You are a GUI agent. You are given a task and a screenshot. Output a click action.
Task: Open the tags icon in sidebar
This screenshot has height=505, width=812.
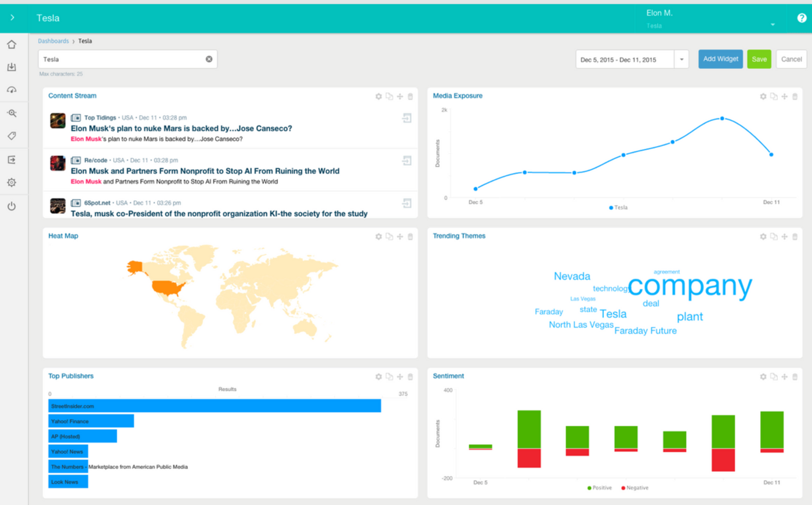[x=12, y=136]
